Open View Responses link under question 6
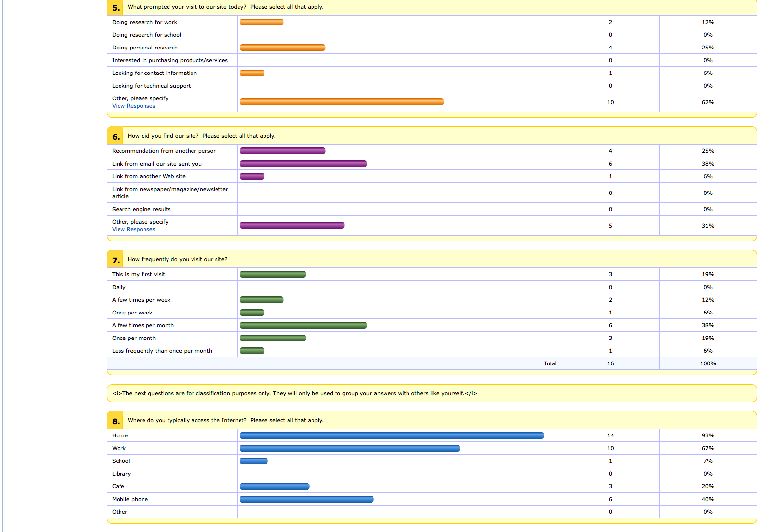 [133, 230]
